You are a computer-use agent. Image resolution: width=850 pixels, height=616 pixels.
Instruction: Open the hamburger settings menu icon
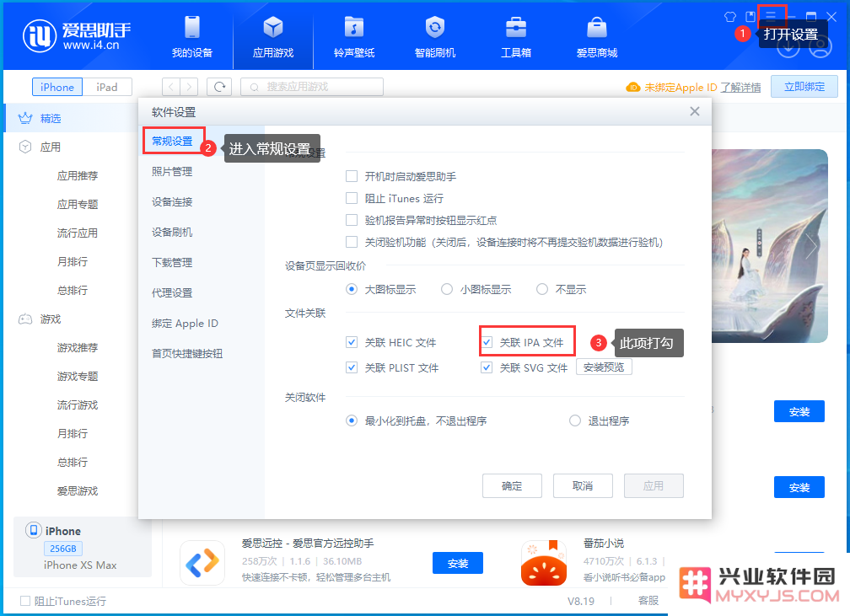click(772, 16)
